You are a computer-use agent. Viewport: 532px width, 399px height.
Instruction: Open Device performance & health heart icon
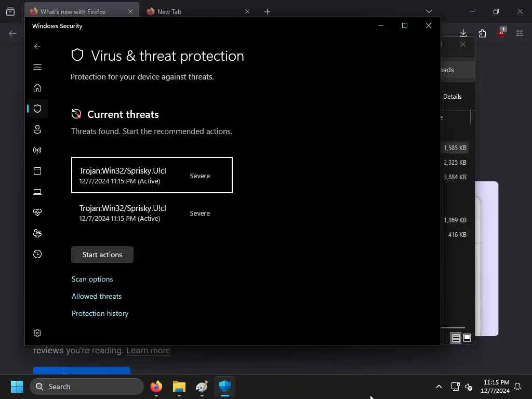point(37,212)
